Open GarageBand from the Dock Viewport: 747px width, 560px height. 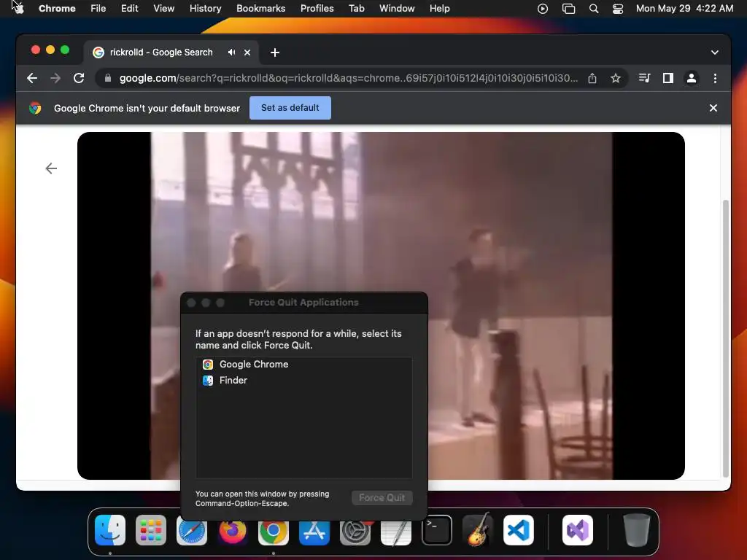coord(478,529)
